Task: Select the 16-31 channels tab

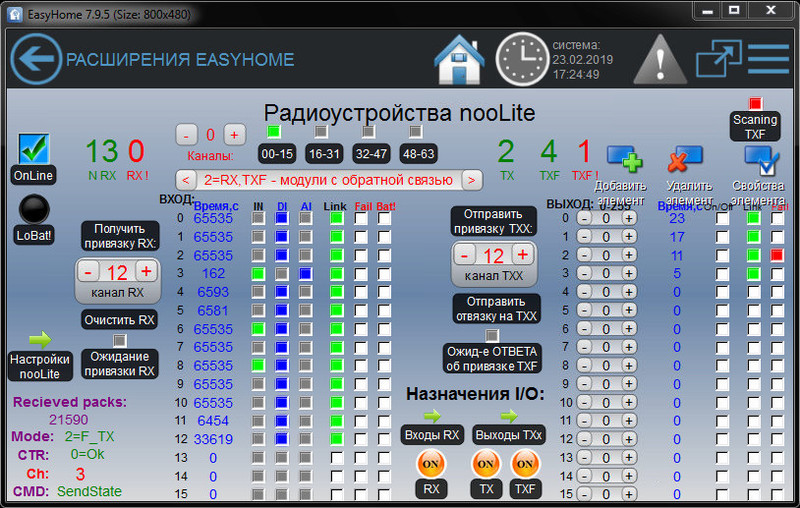Action: (323, 155)
